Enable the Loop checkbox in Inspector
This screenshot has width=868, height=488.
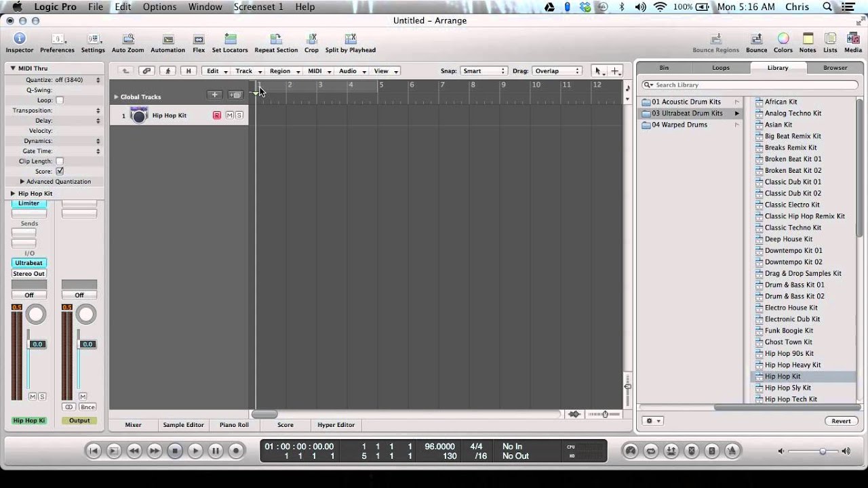point(60,100)
